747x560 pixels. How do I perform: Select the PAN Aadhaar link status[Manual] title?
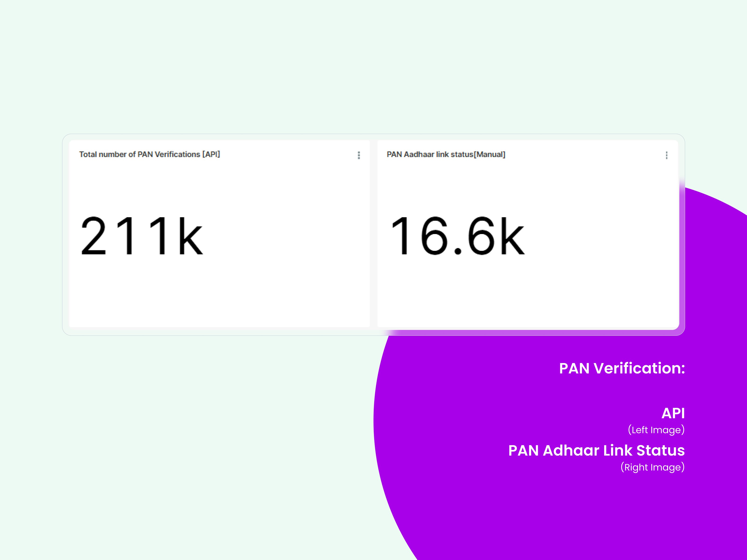(x=446, y=154)
